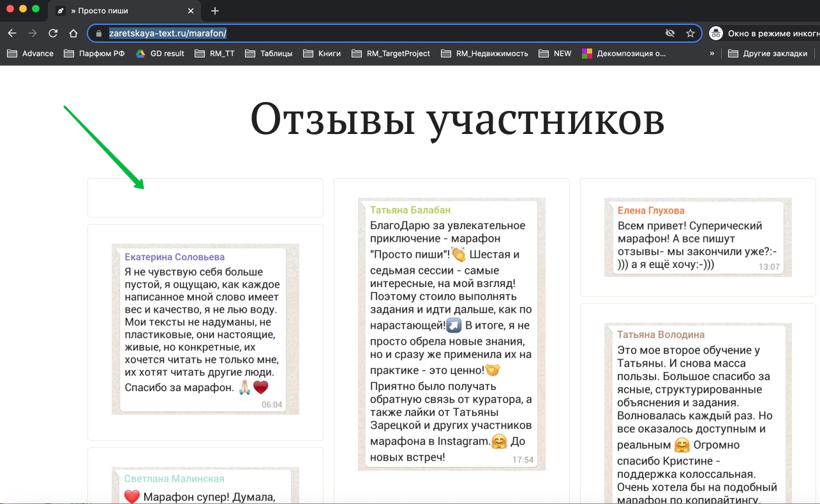The image size is (820, 504).
Task: Click the browser back arrow
Action: [12, 33]
